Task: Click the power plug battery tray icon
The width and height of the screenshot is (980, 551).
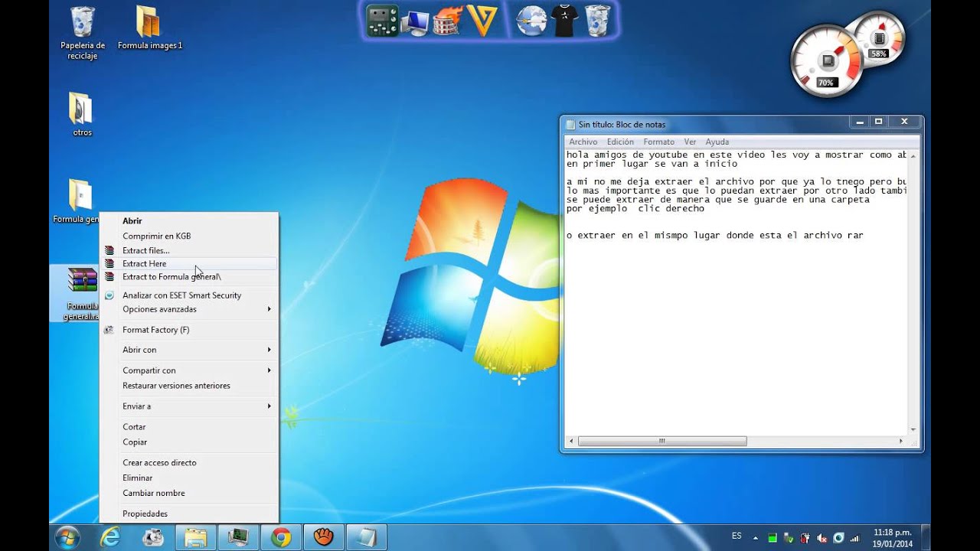Action: tap(805, 538)
